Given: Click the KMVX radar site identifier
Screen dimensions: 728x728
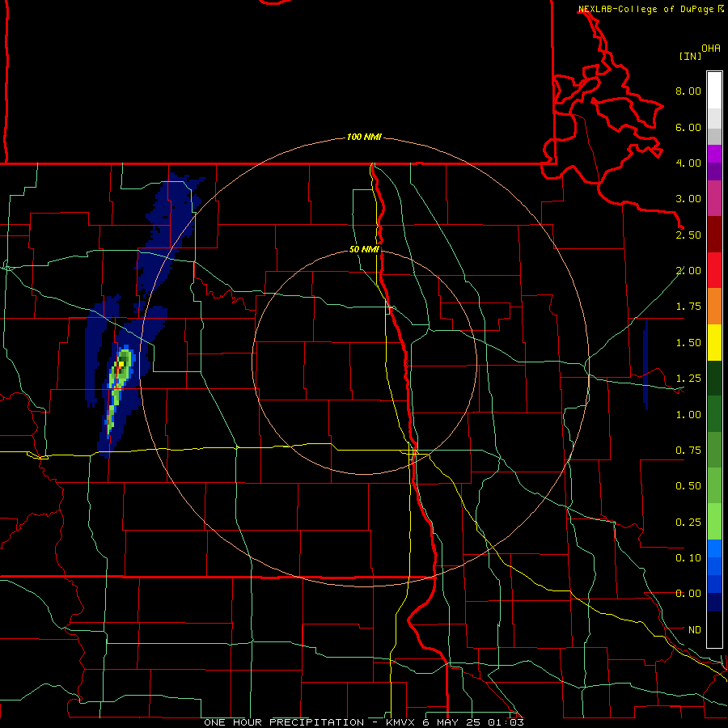Looking at the screenshot, I should coord(400,722).
